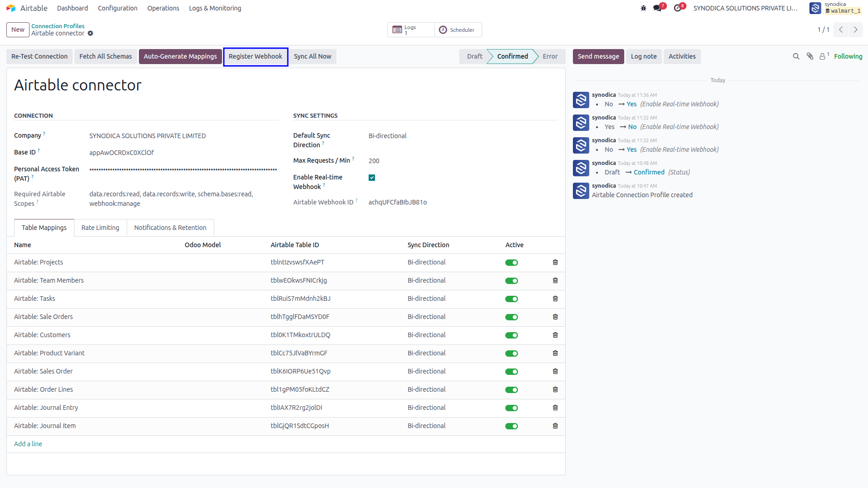Click Sync All Now button
This screenshot has width=868, height=488.
[x=312, y=56]
